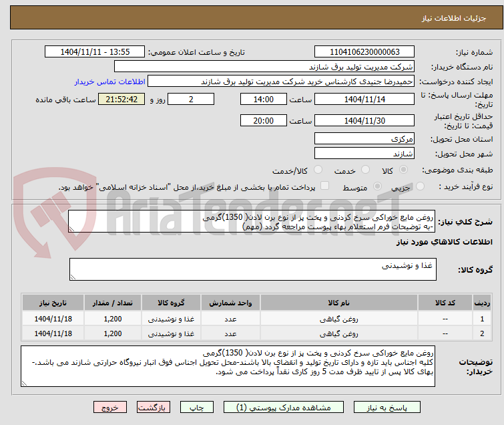Click quantity 1,200 in row 2

click(113, 334)
